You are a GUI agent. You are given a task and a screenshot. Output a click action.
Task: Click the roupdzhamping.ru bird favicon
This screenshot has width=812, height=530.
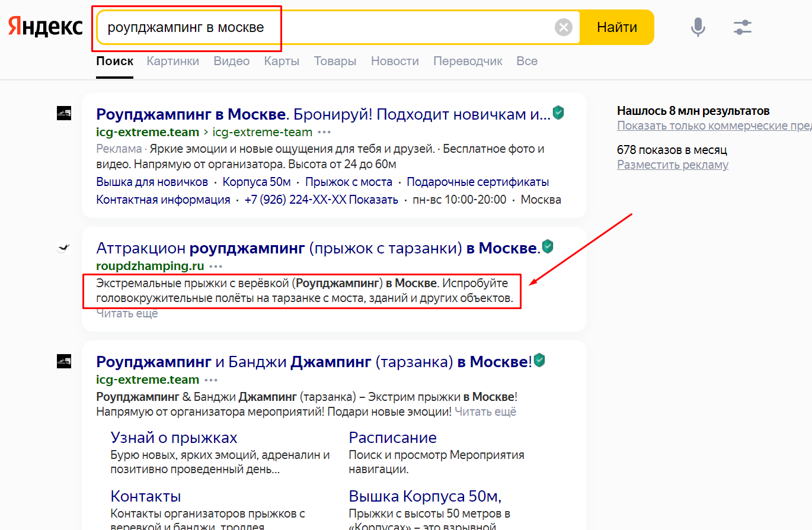[64, 248]
